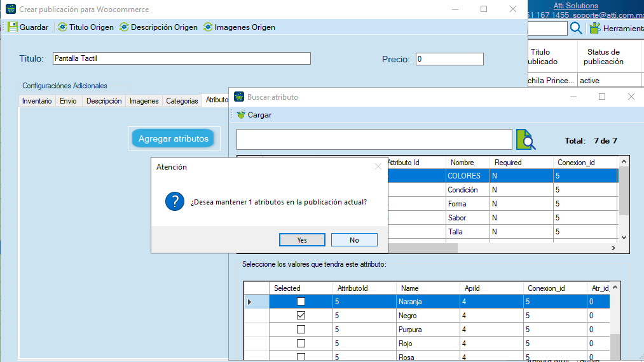Click the Status de publicación column header
644x362 pixels.
tap(608, 57)
